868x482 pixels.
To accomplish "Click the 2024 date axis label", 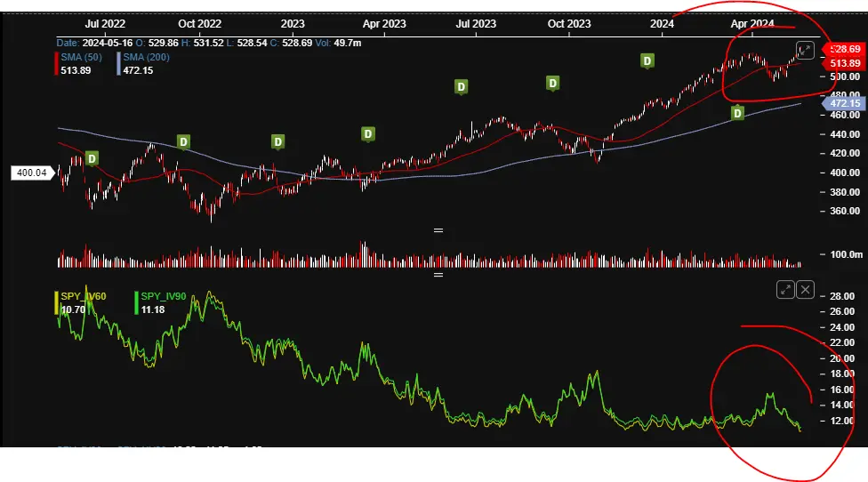I will click(662, 24).
